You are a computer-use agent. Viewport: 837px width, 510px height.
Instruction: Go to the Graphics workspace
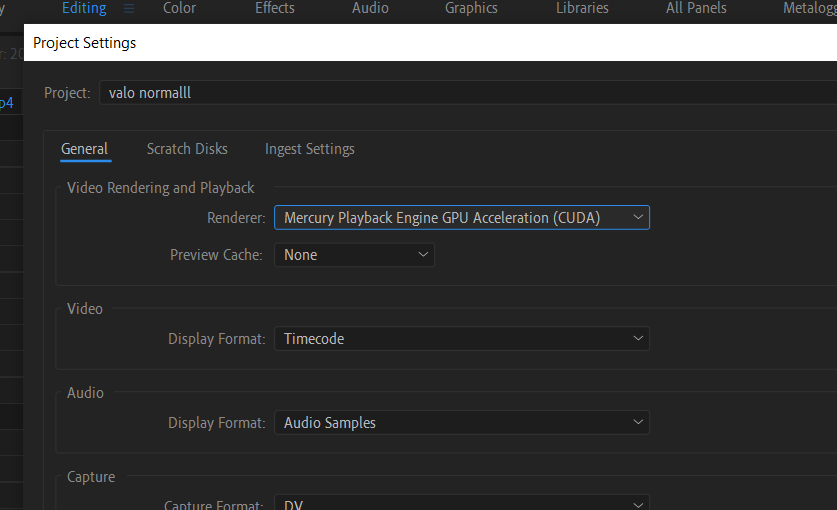(x=471, y=8)
